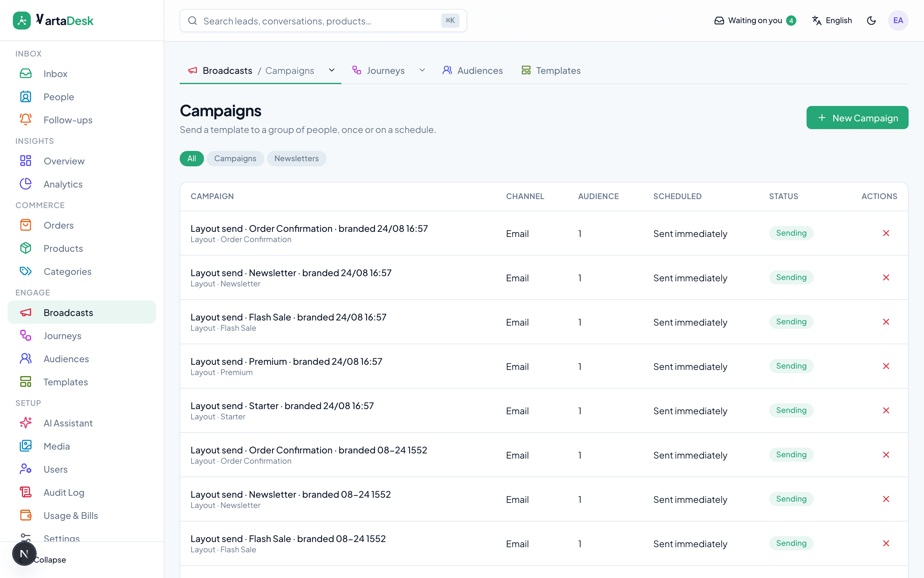Viewport: 924px width, 578px height.
Task: Toggle dark mode moon icon
Action: point(871,21)
